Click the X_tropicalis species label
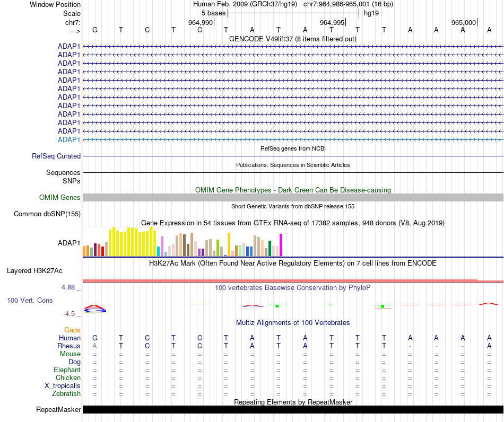Screen dimensions: 504x422 [63, 385]
